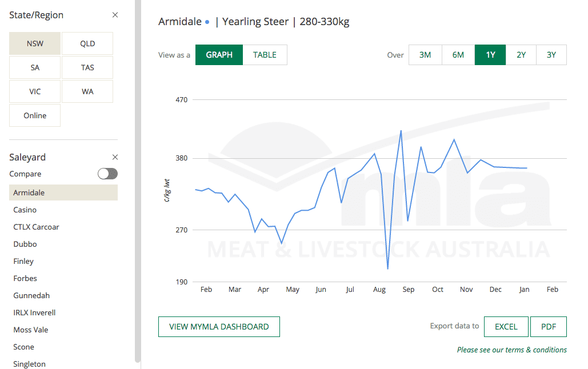
Task: Select the QLD state button
Action: point(87,43)
